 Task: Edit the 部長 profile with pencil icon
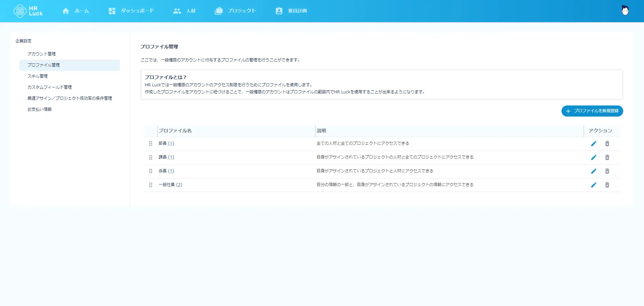(x=594, y=144)
